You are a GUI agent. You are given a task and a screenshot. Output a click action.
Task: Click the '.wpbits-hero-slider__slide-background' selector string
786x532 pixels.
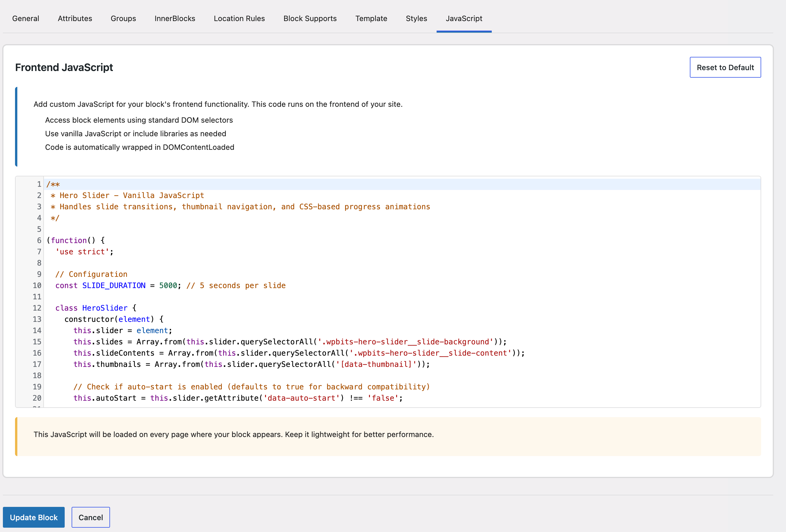click(x=405, y=342)
